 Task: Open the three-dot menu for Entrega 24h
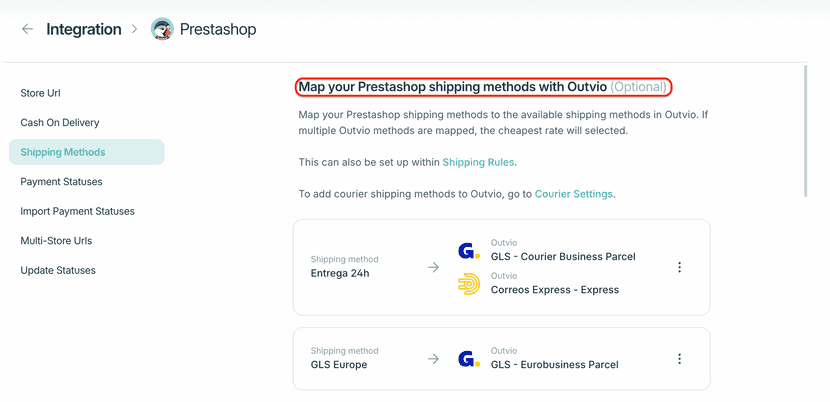(679, 267)
